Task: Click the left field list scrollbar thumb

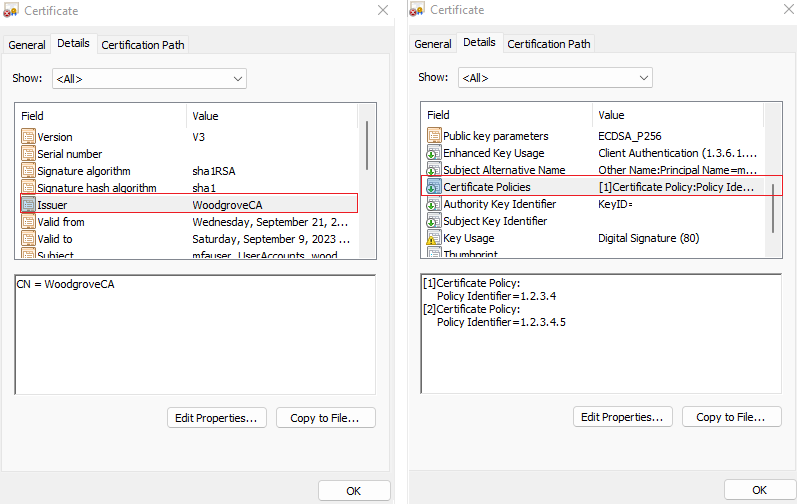Action: click(x=367, y=145)
